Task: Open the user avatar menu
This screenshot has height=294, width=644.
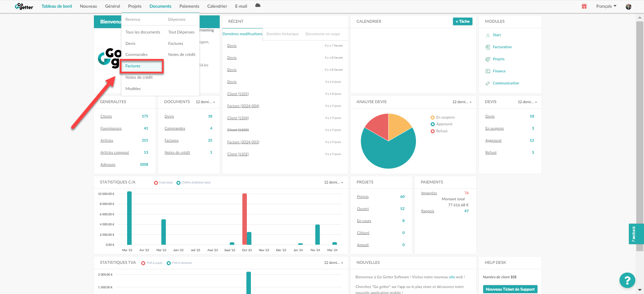Action: pyautogui.click(x=628, y=6)
